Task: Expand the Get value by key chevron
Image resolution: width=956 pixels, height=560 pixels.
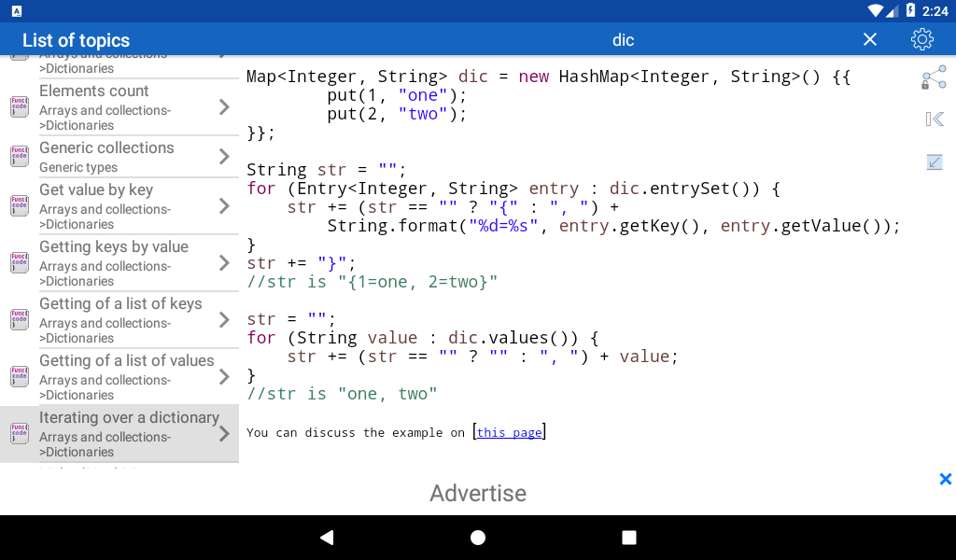Action: click(224, 206)
